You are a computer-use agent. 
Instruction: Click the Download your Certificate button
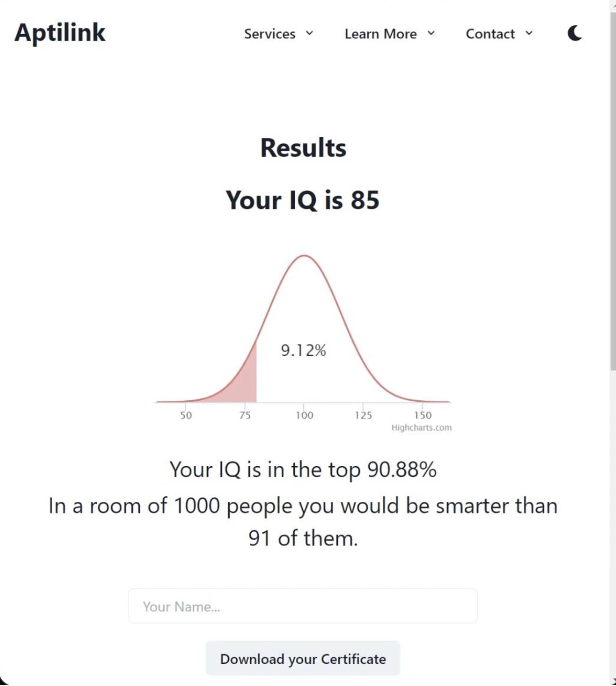[x=303, y=659]
